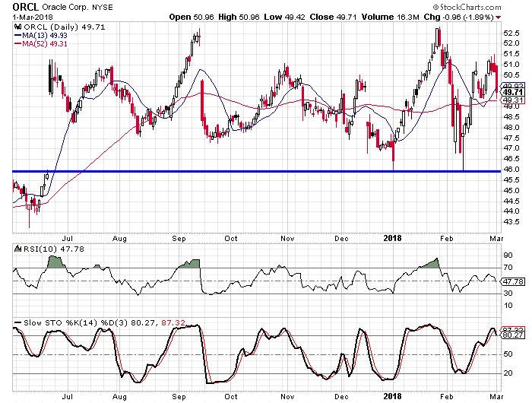Click the 48.0 price axis label
This screenshot has height=403, width=532.
coord(511,128)
